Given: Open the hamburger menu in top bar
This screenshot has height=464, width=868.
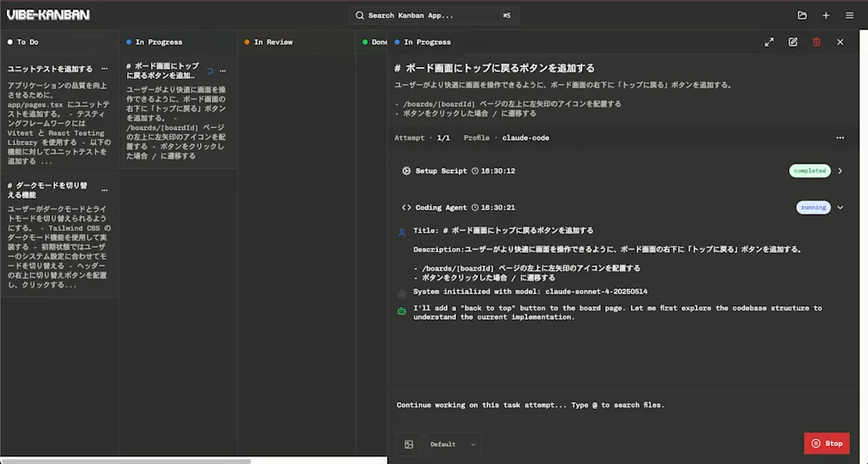Looking at the screenshot, I should coord(849,15).
